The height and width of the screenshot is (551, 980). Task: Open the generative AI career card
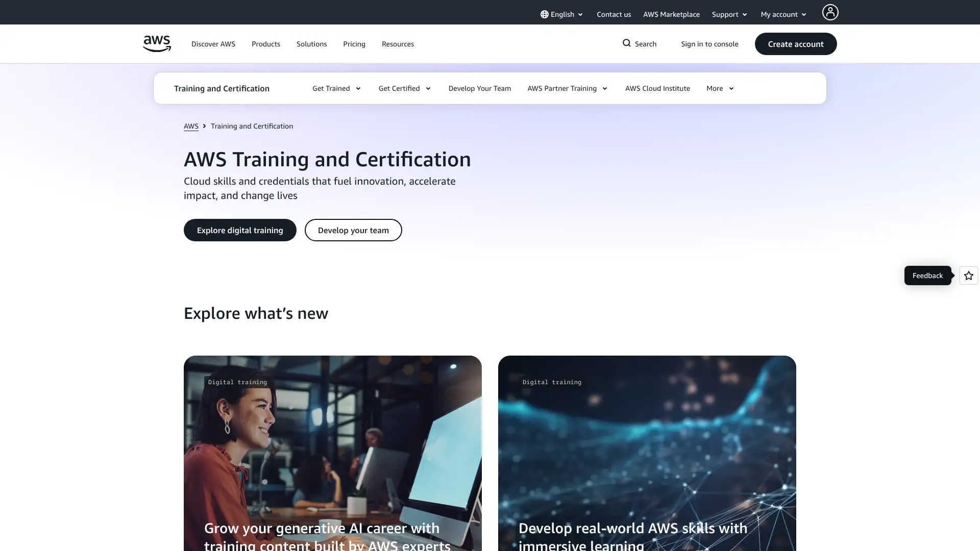(333, 453)
